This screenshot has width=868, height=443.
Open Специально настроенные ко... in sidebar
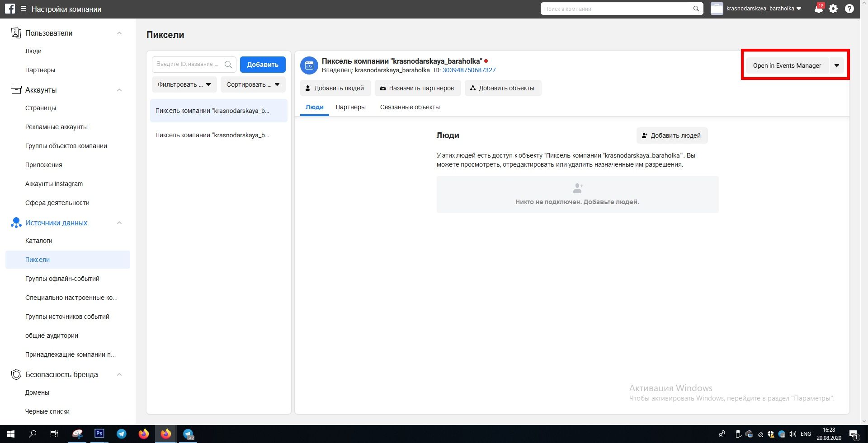(x=71, y=298)
